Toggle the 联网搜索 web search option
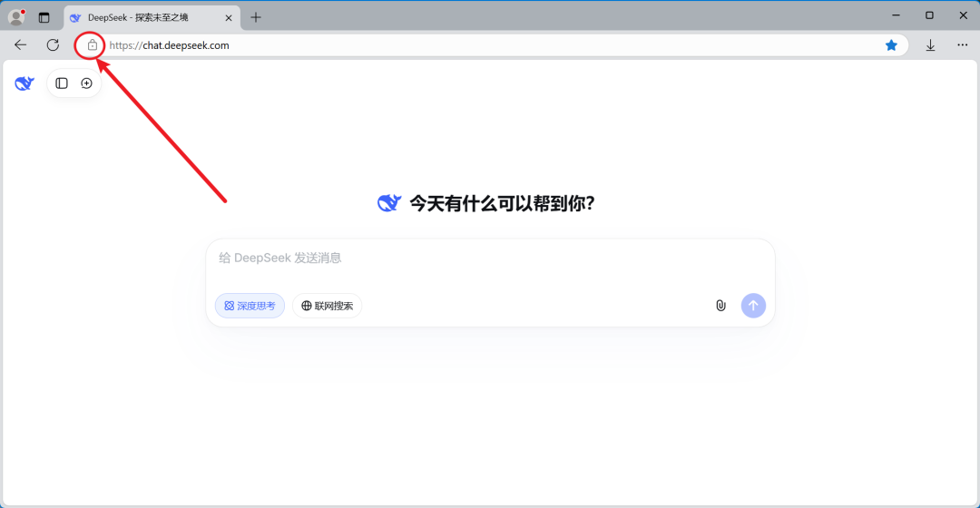Screen dimensions: 980x508 tap(327, 306)
